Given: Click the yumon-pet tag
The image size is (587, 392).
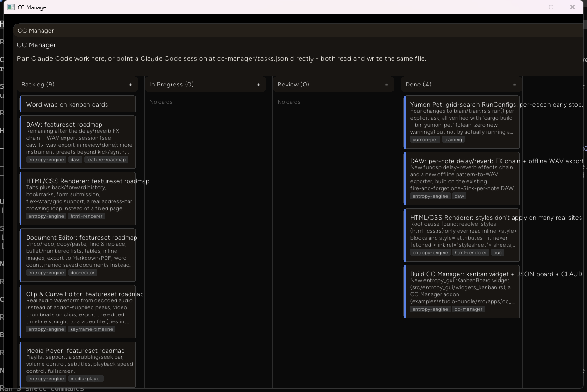Looking at the screenshot, I should coord(425,140).
